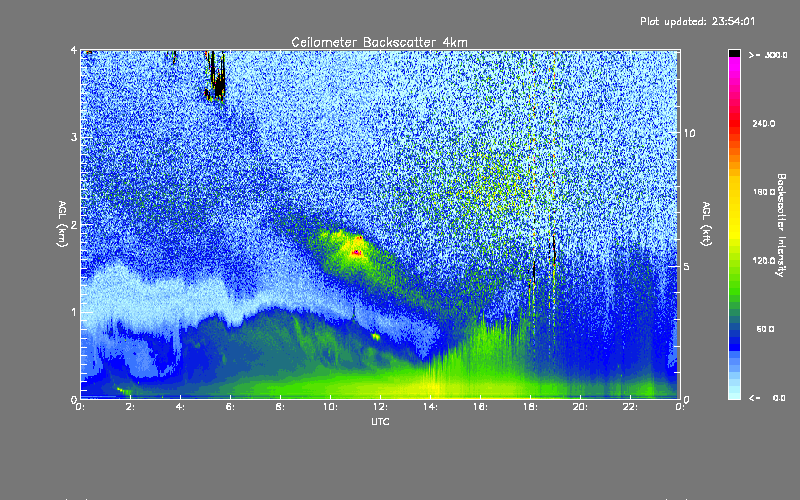Pick the black top segment of colorbar

(734, 53)
